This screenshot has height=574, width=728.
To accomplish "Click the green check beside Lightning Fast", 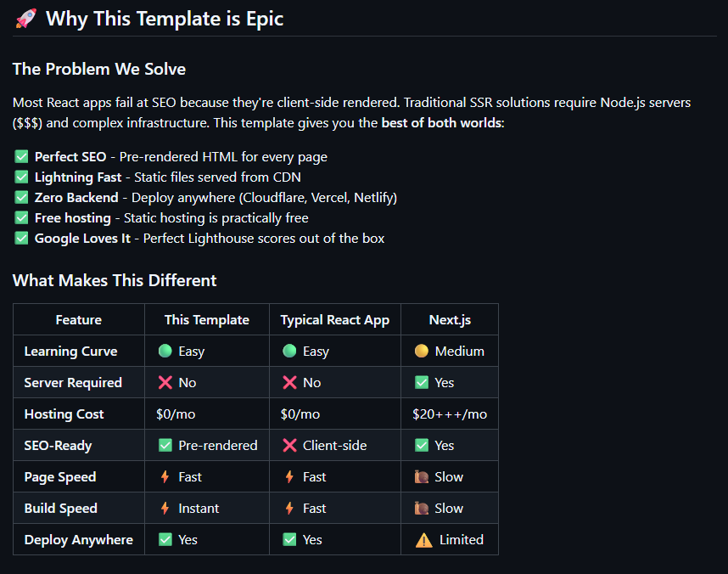I will [x=21, y=177].
